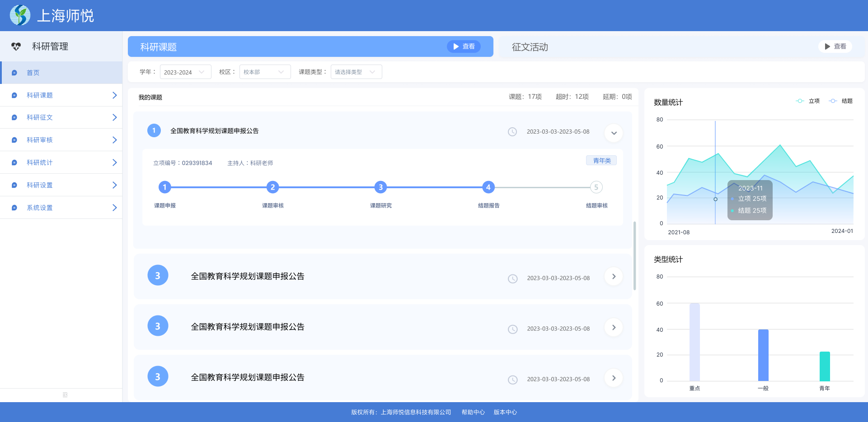Screen dimensions: 868x422
Task: Toggle the 结题 legend in 数量统计 chart
Action: point(840,101)
